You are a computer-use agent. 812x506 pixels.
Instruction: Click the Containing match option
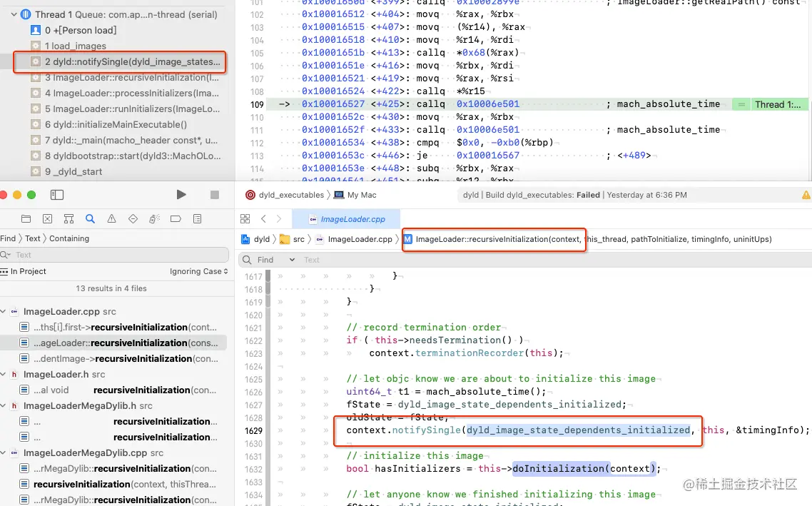(x=69, y=238)
